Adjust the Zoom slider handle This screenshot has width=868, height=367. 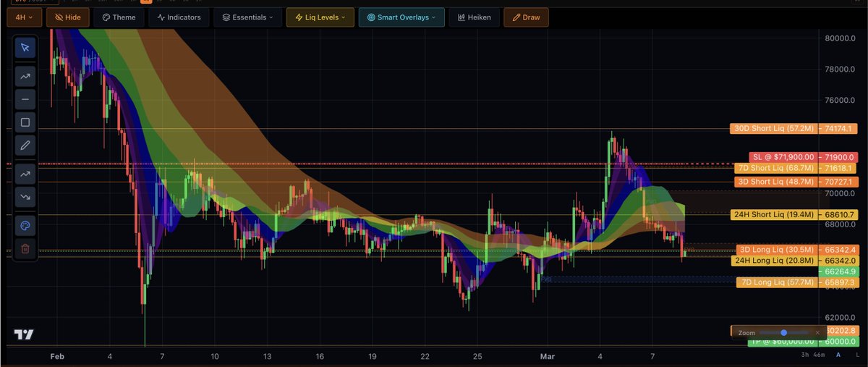pos(783,332)
